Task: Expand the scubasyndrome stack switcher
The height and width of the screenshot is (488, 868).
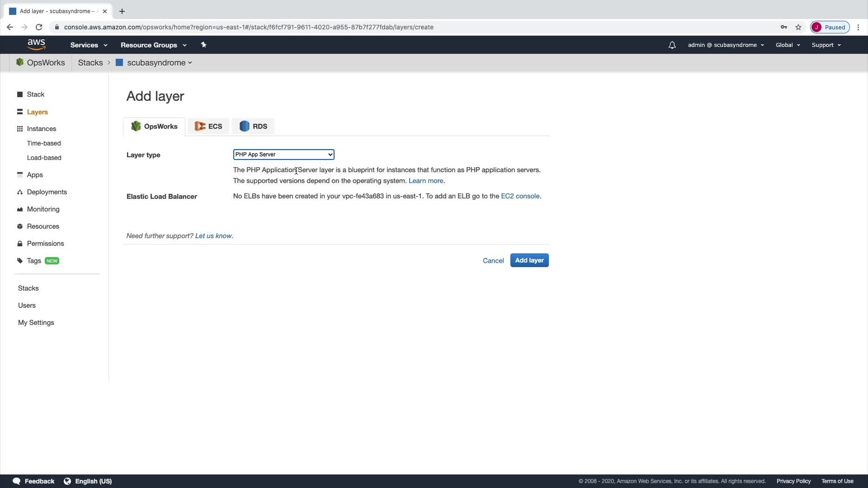Action: 160,62
